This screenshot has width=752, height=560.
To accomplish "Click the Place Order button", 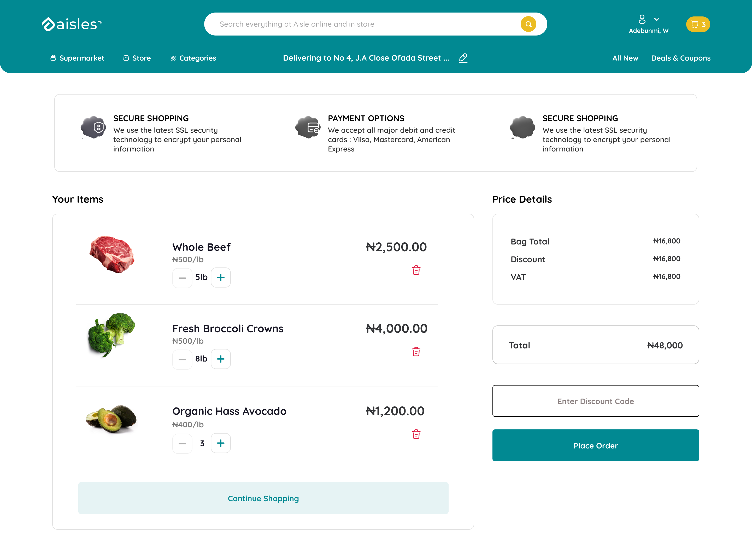I will point(595,445).
